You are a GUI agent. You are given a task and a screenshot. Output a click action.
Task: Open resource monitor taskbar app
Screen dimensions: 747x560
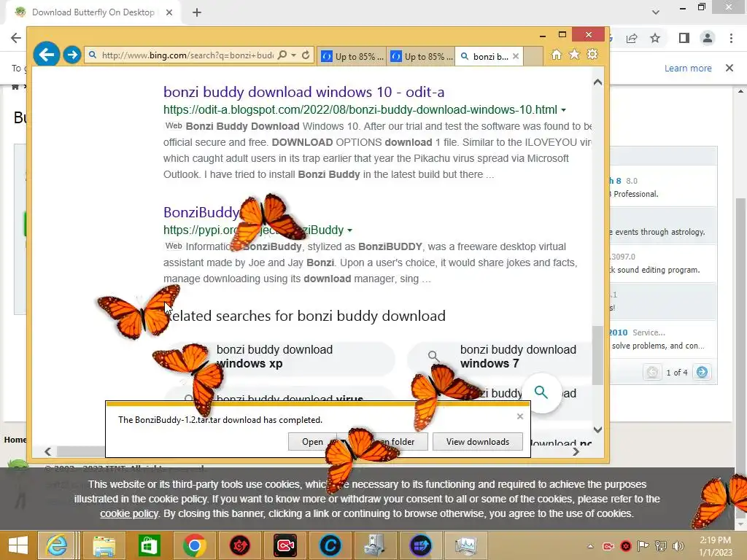[466, 545]
